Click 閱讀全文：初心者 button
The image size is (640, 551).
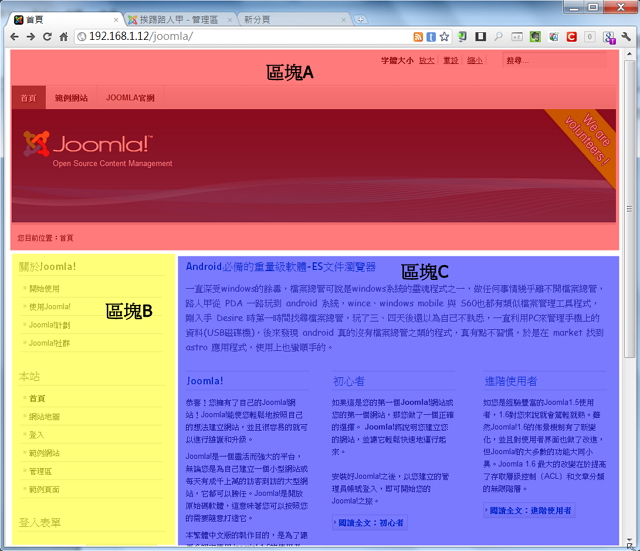[x=370, y=523]
